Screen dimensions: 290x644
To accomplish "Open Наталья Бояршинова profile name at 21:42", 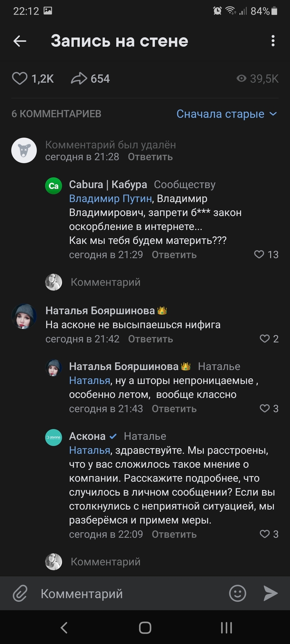I will (x=100, y=310).
